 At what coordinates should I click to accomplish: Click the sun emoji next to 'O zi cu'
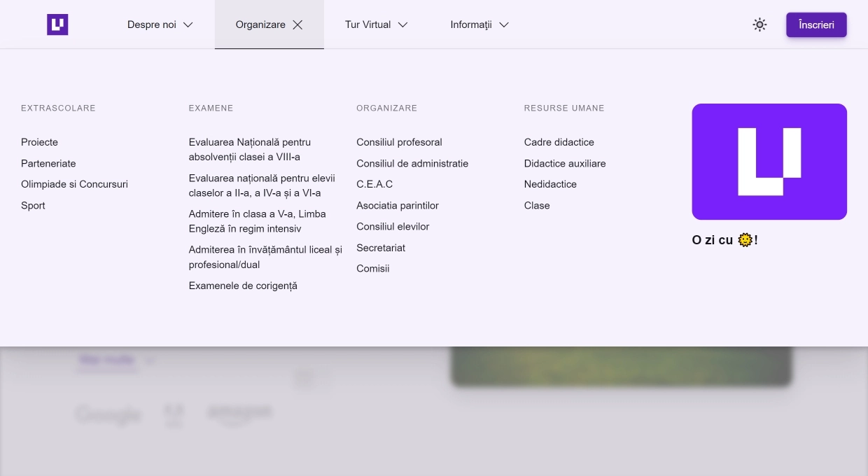click(x=745, y=239)
